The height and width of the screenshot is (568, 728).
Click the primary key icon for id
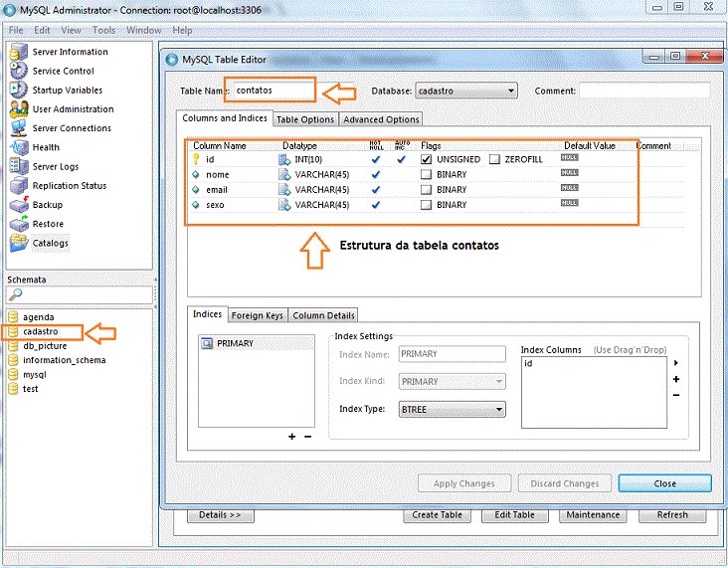[x=196, y=159]
